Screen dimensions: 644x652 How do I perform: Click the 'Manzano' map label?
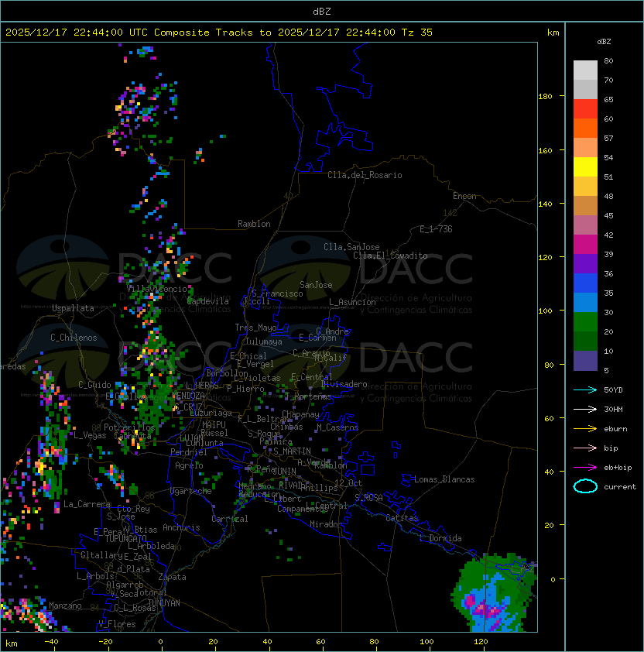pyautogui.click(x=65, y=606)
